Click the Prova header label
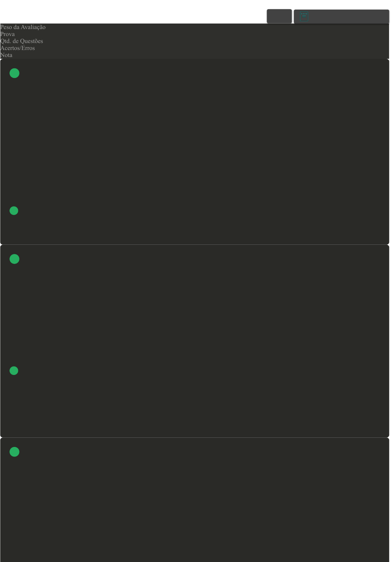This screenshot has height=562, width=392. (7, 34)
